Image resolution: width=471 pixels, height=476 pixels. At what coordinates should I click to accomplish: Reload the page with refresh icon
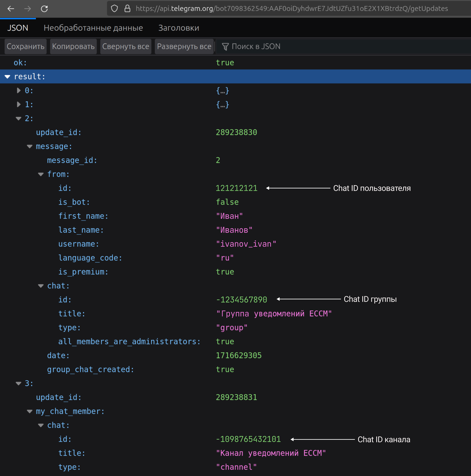coord(44,9)
